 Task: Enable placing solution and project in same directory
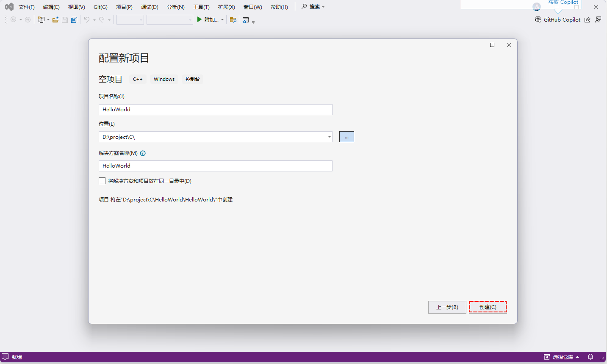102,181
